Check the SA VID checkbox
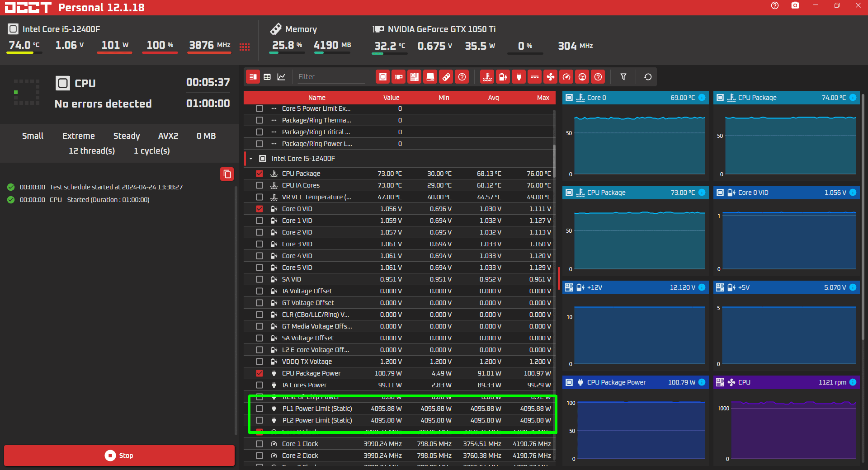868x470 pixels. 259,279
